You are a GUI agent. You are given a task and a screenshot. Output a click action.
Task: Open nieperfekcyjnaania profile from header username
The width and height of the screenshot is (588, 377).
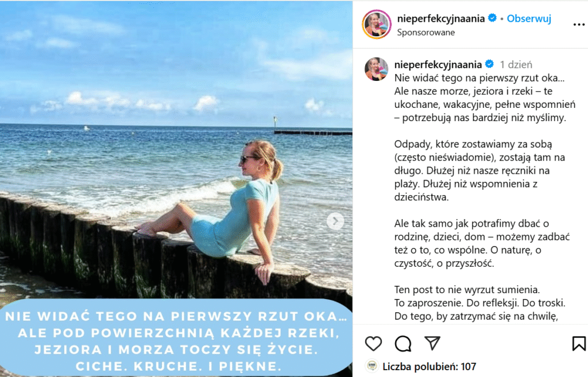pos(440,18)
